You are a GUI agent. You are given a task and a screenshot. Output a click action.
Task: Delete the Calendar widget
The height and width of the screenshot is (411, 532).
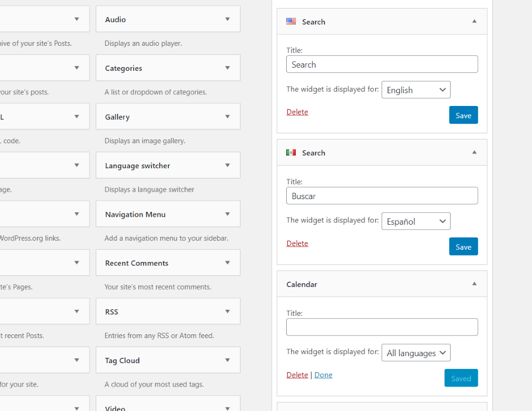click(x=297, y=375)
